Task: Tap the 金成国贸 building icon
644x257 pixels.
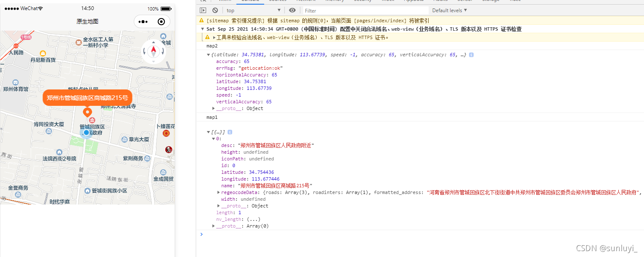Action: click(x=163, y=172)
